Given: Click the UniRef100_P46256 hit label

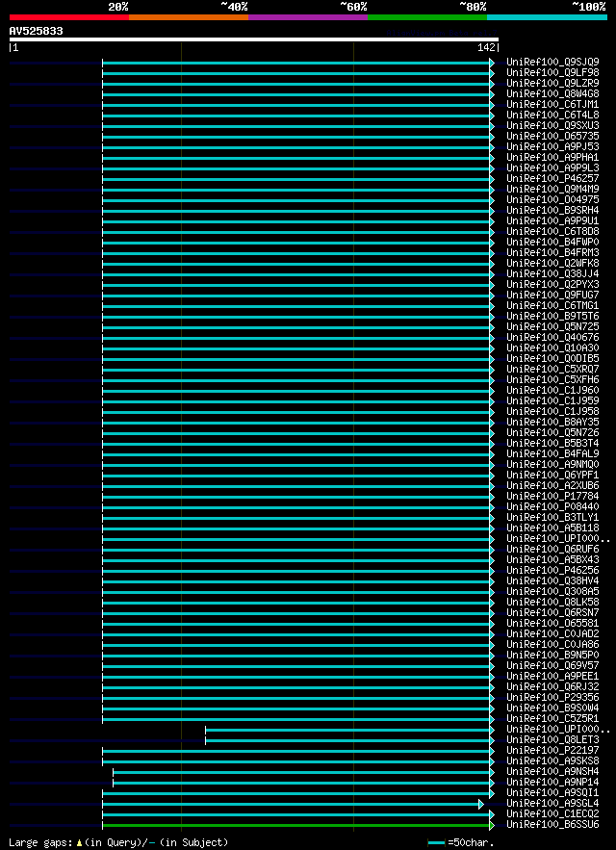Looking at the screenshot, I should tap(552, 570).
